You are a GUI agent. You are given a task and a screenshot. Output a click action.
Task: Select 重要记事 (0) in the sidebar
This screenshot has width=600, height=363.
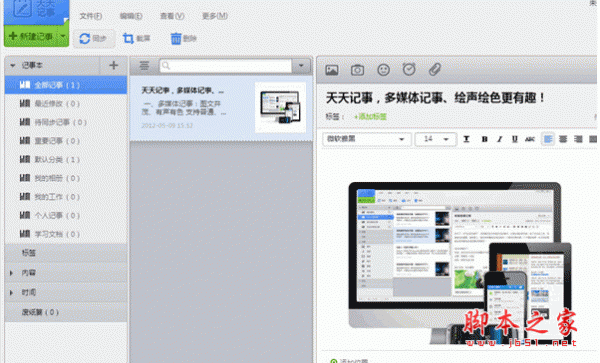coord(66,141)
